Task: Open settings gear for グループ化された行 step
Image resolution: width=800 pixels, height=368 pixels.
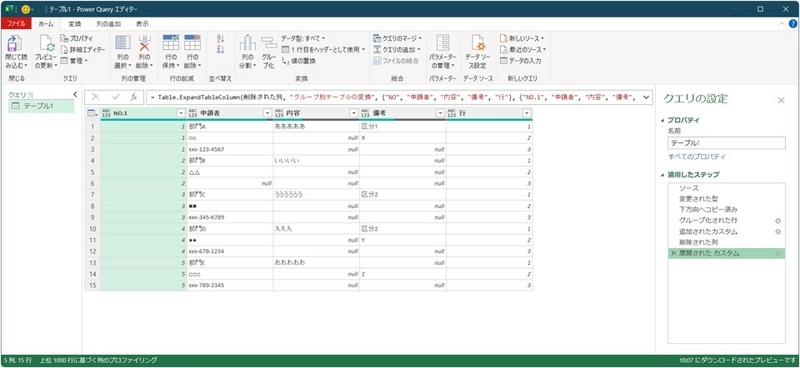Action: pyautogui.click(x=778, y=220)
